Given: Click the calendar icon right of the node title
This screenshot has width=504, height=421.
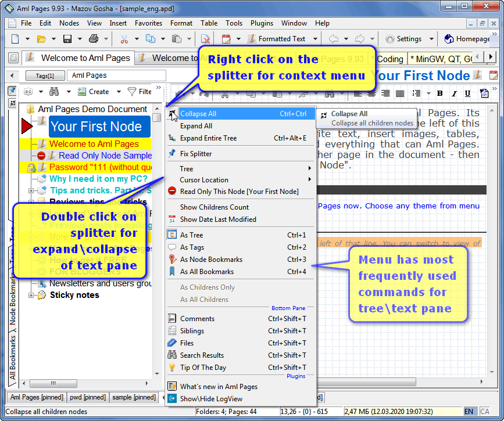Looking at the screenshot, I should (x=494, y=75).
